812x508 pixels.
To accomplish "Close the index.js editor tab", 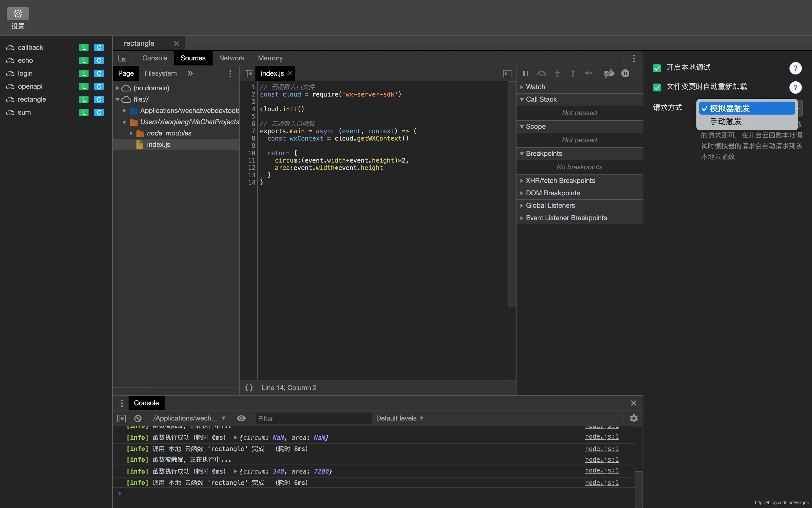I will [x=290, y=73].
